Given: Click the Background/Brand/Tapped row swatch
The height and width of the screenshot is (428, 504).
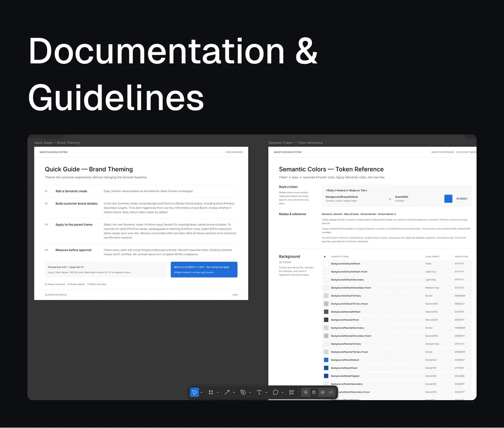Looking at the screenshot, I should [x=326, y=376].
